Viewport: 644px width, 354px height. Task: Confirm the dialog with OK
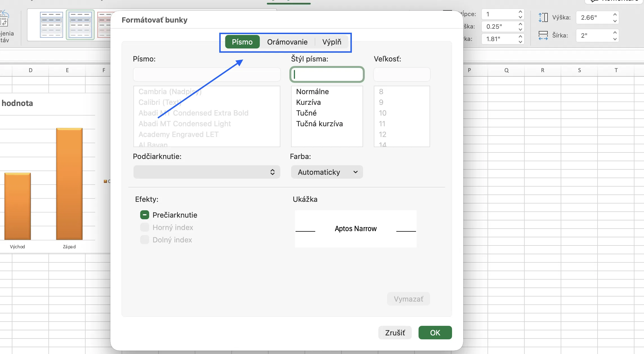click(x=435, y=333)
